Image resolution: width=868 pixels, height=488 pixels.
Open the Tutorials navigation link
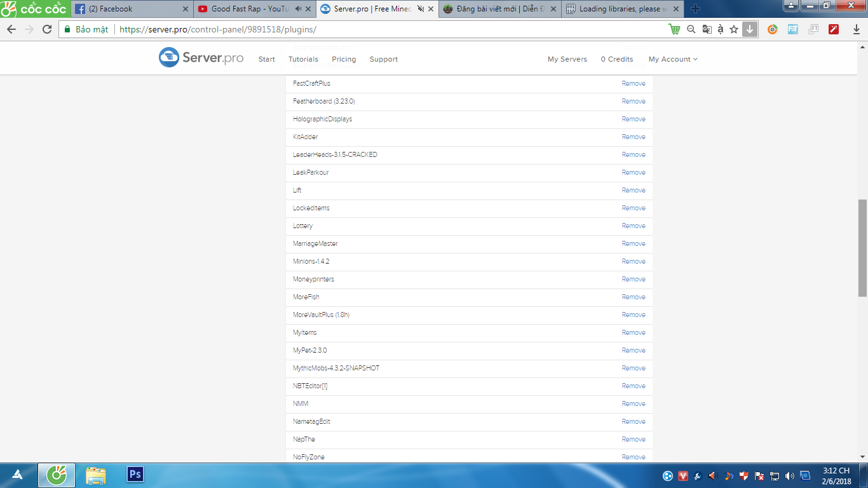pyautogui.click(x=303, y=59)
